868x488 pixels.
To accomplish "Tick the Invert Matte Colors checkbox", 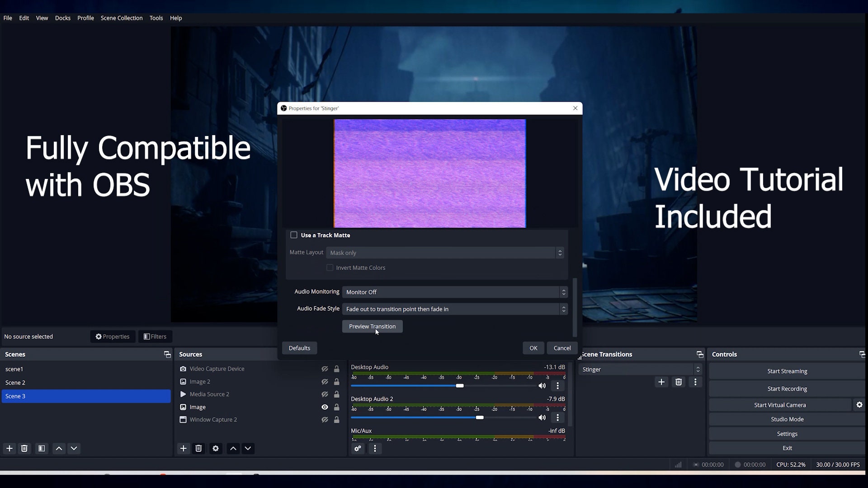I will tap(330, 267).
